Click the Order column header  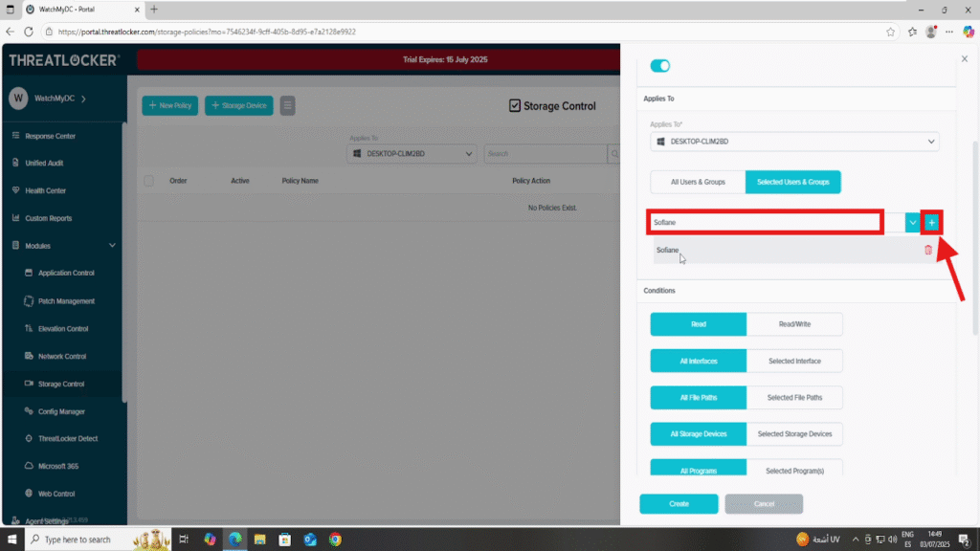(178, 181)
